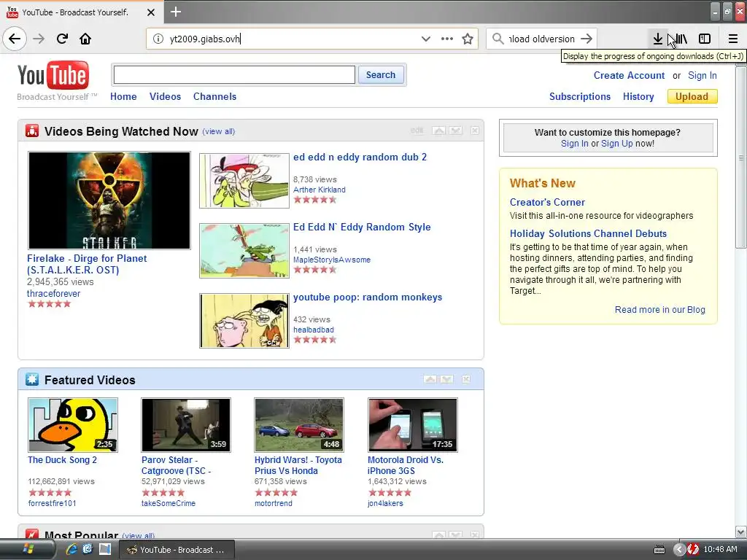Close the YouTube browser tab
The width and height of the screenshot is (747, 560).
[x=151, y=12]
